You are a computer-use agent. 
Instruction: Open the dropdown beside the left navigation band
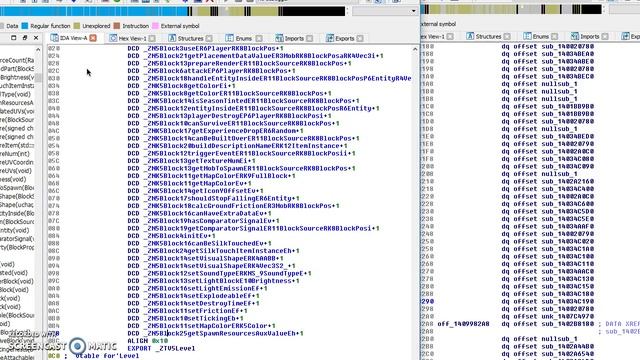click(413, 11)
